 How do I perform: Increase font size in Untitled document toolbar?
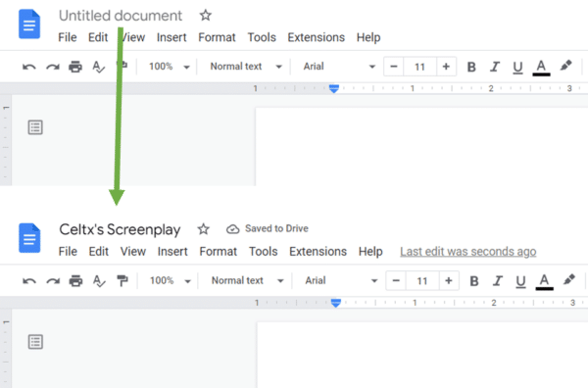point(446,67)
